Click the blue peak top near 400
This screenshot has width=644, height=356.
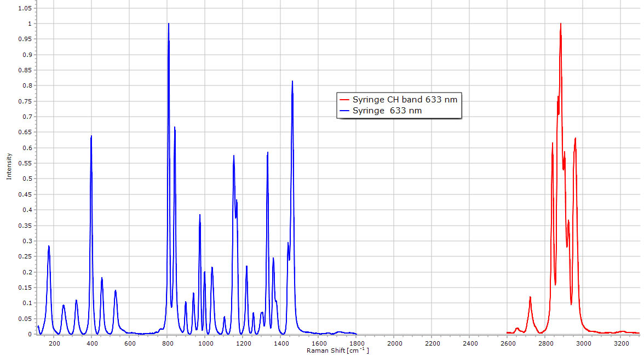(x=91, y=136)
